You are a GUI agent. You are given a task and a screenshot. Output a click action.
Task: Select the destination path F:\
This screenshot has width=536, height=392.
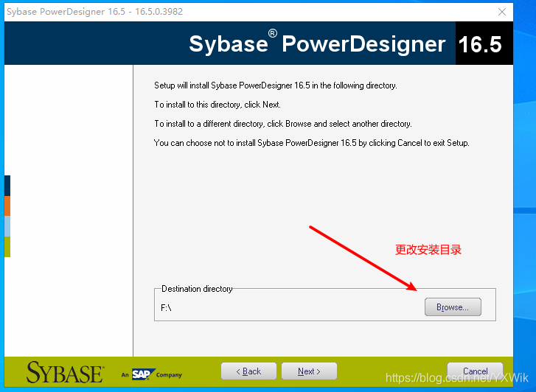click(166, 308)
